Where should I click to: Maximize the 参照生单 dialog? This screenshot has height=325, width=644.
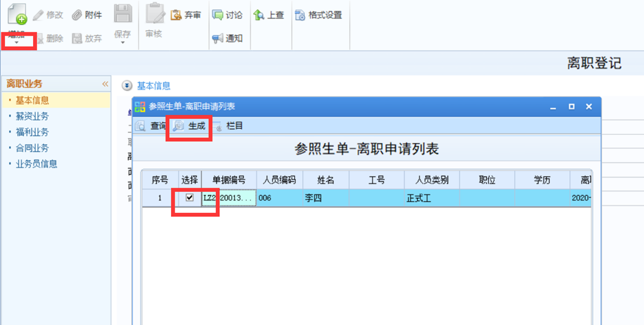571,107
